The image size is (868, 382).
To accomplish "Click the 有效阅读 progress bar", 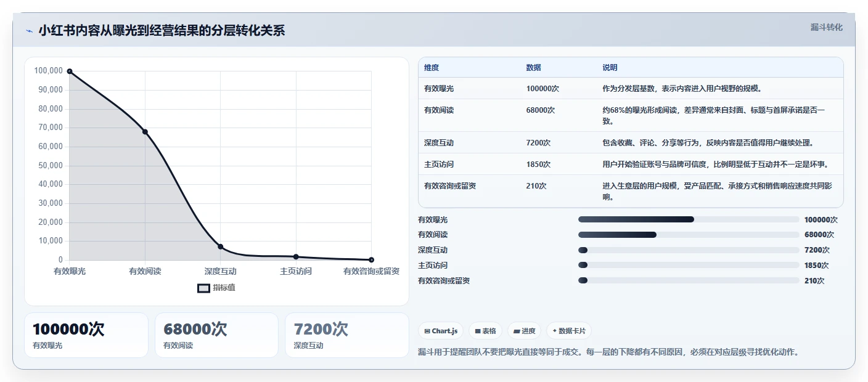I will click(x=689, y=235).
